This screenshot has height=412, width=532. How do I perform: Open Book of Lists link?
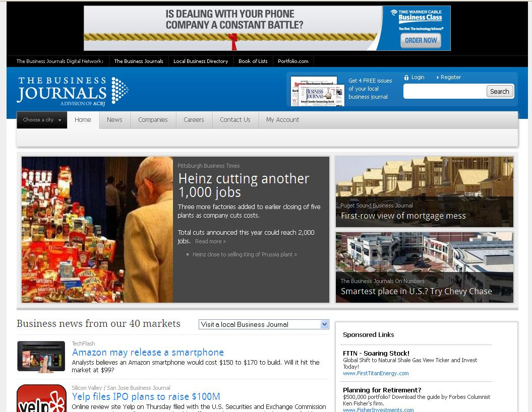point(253,61)
